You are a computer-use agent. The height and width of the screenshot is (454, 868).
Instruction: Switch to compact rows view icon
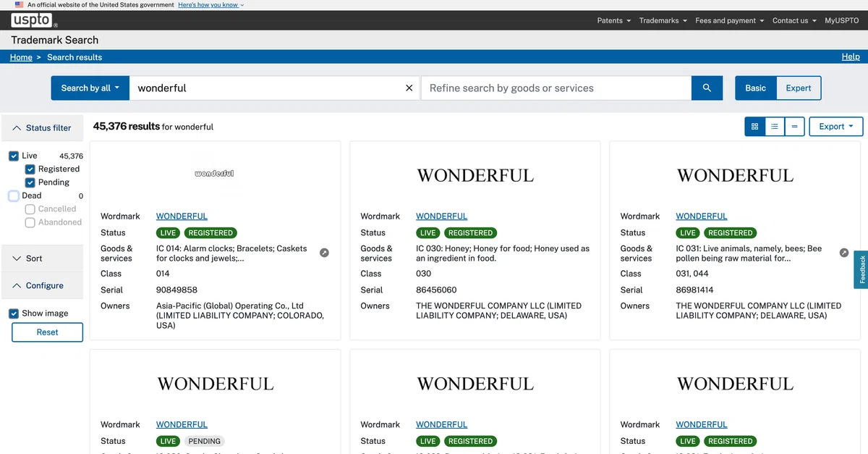point(794,126)
